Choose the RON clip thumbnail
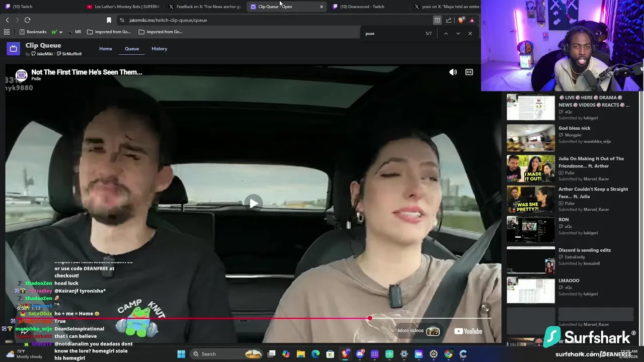The image size is (644, 362). coord(530,229)
